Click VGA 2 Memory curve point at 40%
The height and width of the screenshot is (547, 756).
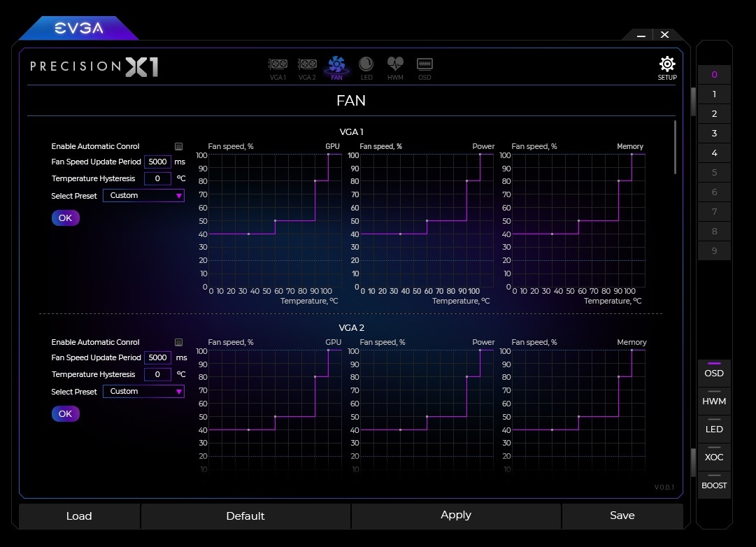click(x=552, y=429)
